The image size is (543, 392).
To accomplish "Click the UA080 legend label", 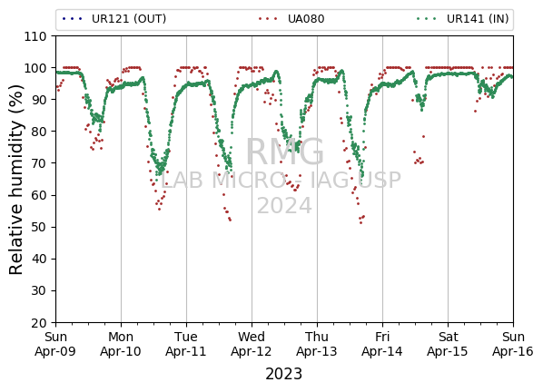I will [x=306, y=19].
